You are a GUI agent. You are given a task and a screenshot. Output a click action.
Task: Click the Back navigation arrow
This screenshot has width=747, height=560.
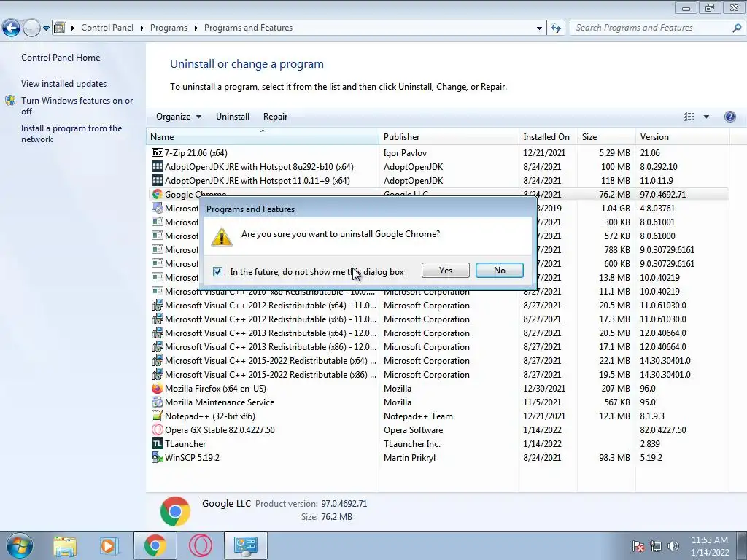coord(12,28)
